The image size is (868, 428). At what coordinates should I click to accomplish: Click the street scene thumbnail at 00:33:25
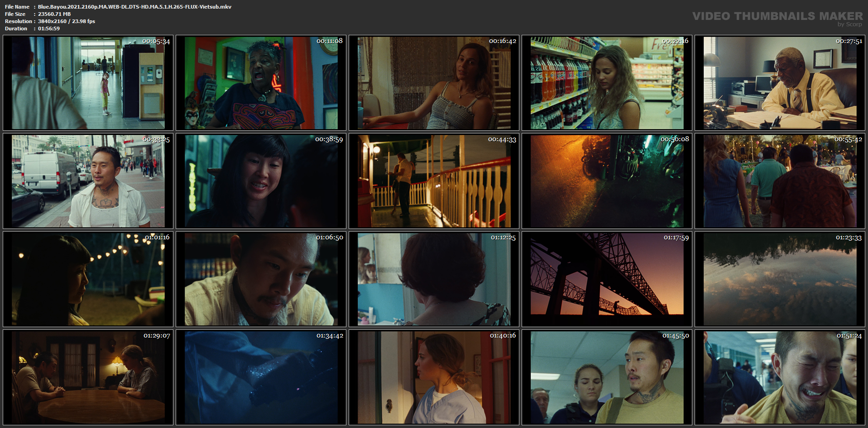point(88,181)
